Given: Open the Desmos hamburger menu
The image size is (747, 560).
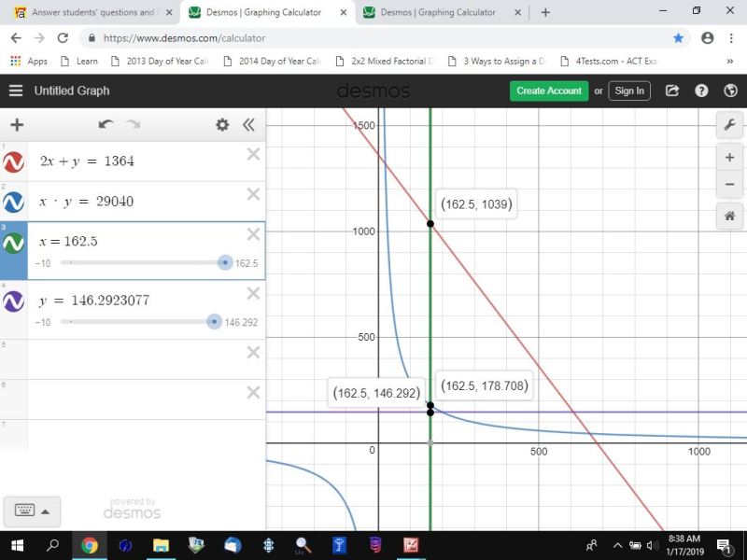Looking at the screenshot, I should 16,91.
